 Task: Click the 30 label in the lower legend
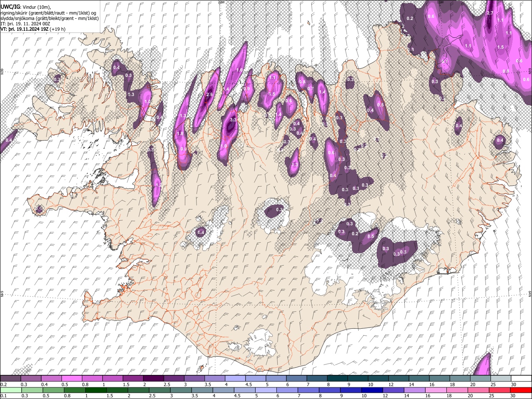[514, 396]
